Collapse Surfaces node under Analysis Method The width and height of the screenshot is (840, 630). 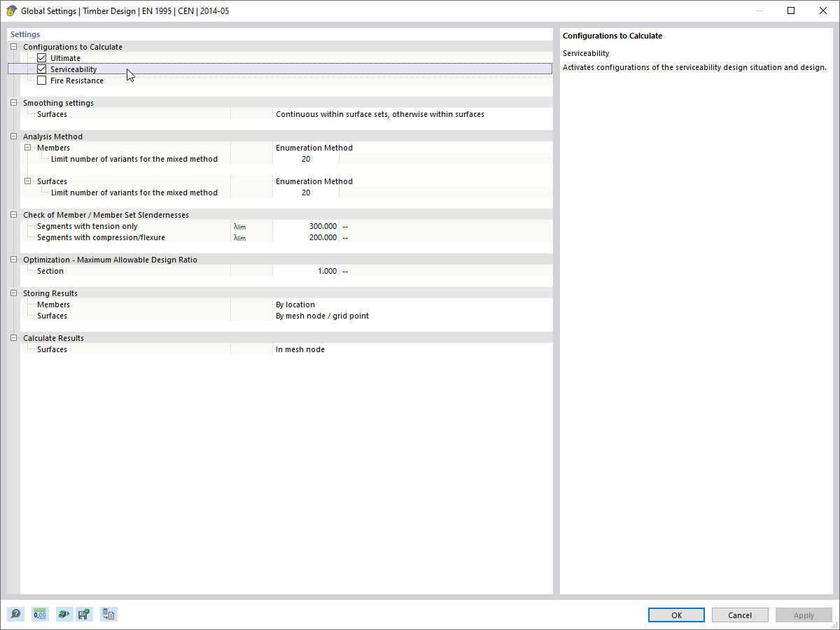pos(27,181)
